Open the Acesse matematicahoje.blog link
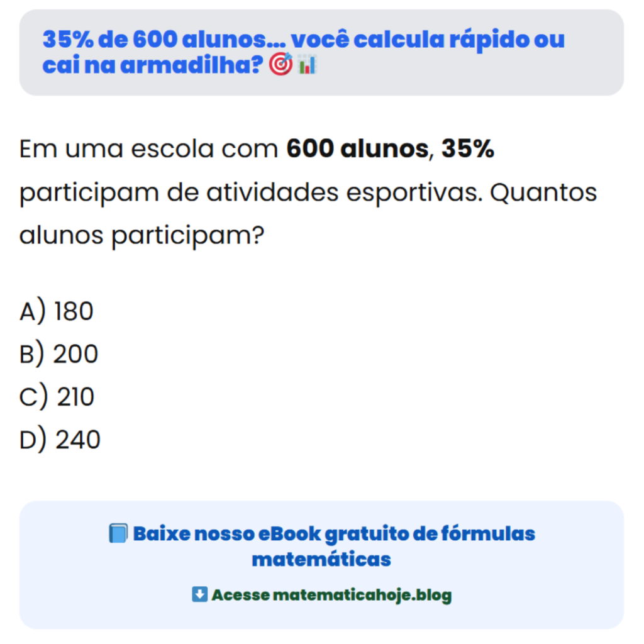 point(331,595)
